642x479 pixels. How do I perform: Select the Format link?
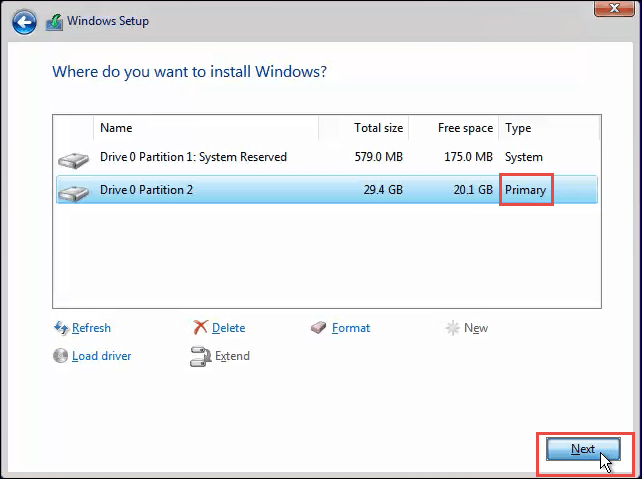point(351,328)
